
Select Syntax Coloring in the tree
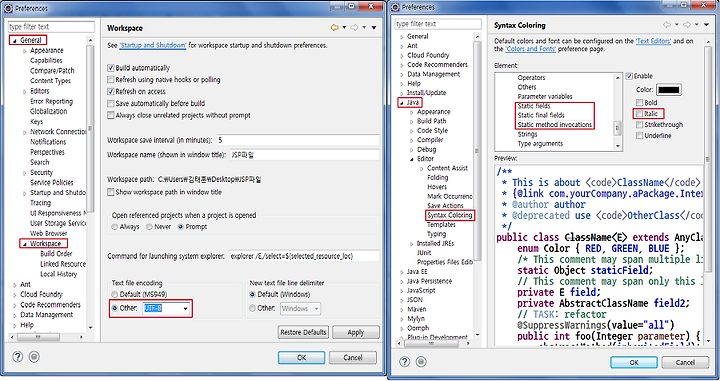450,215
